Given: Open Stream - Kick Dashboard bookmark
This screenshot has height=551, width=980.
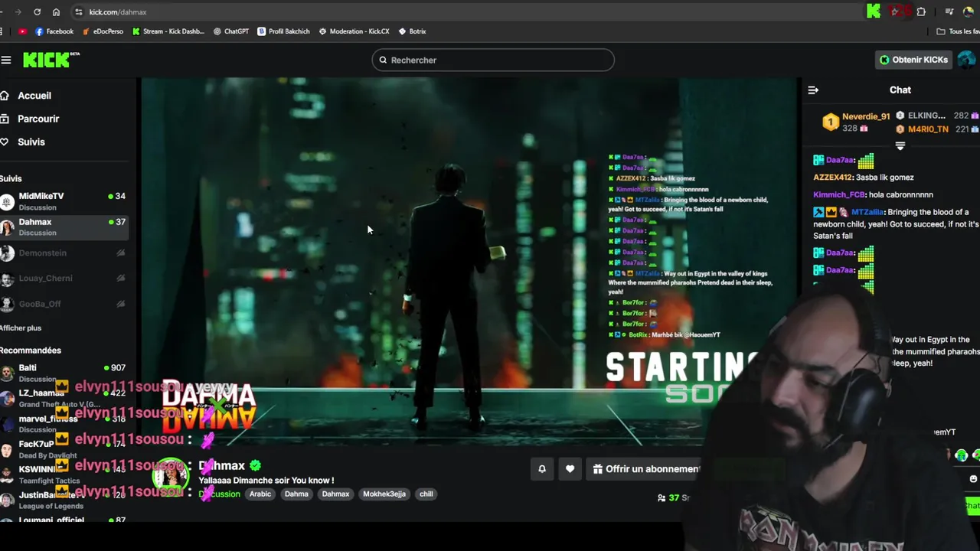Looking at the screenshot, I should [x=168, y=31].
